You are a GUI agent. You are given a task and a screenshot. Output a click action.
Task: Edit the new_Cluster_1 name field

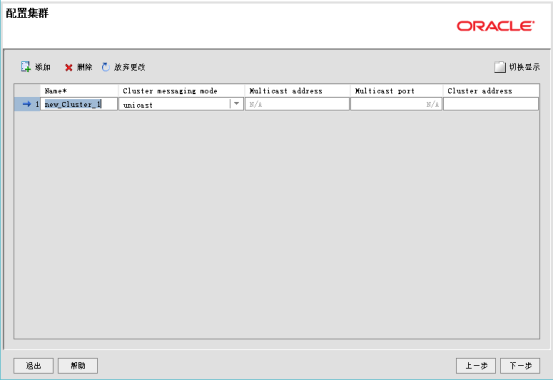point(79,104)
